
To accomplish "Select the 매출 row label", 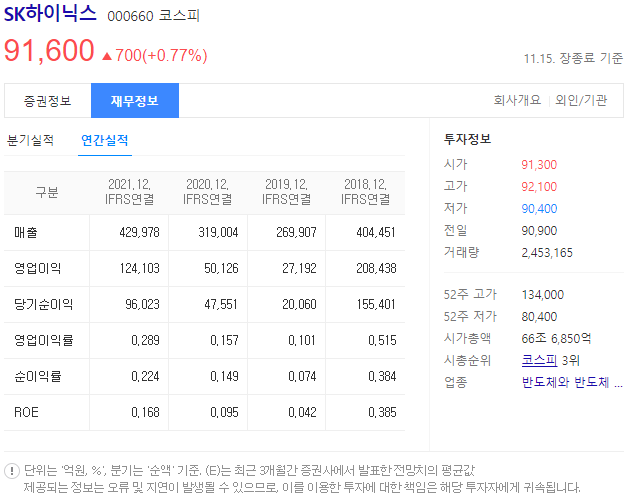I will [x=26, y=232].
